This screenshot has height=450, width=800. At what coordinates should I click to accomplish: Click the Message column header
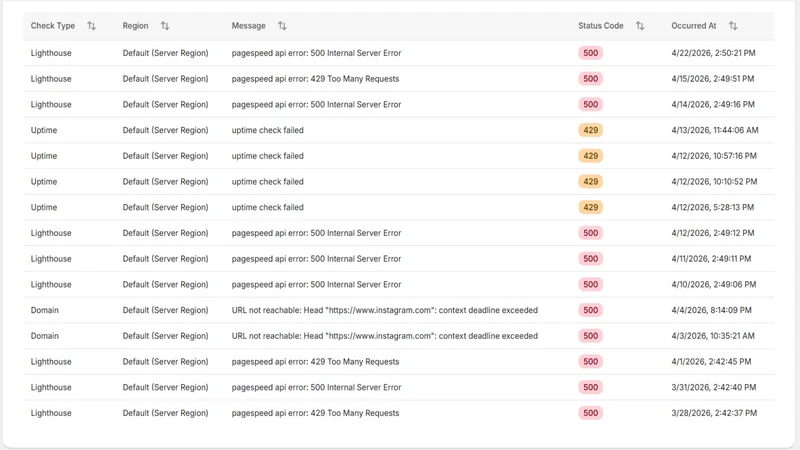248,26
